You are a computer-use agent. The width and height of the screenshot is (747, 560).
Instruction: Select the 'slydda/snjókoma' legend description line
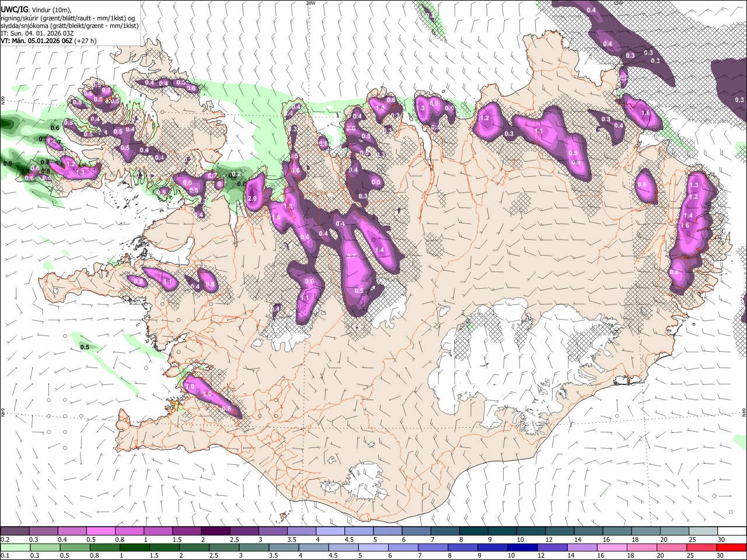coord(69,26)
